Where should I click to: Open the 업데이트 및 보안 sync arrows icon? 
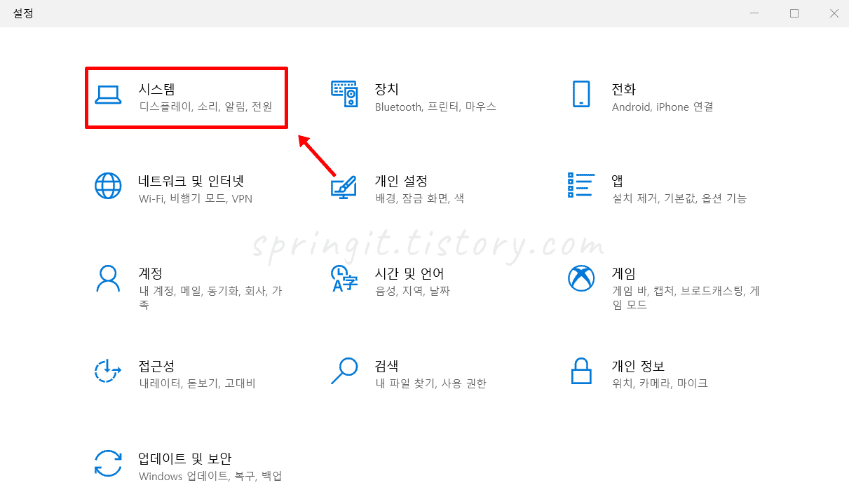(108, 463)
